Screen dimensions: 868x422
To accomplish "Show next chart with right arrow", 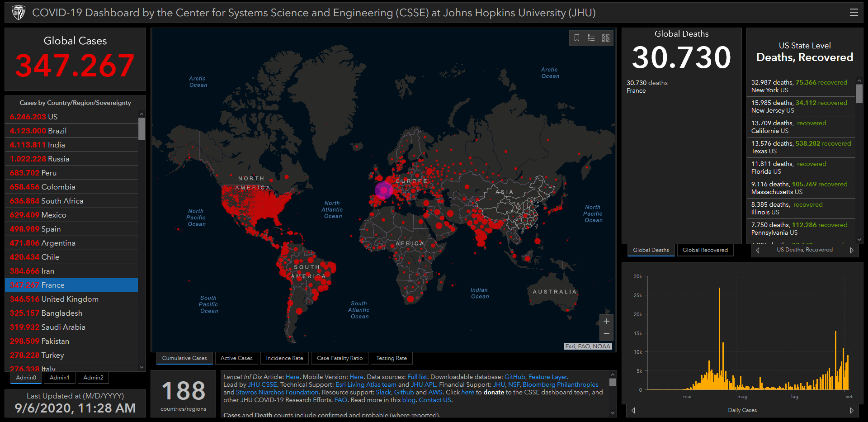I will coord(852,410).
